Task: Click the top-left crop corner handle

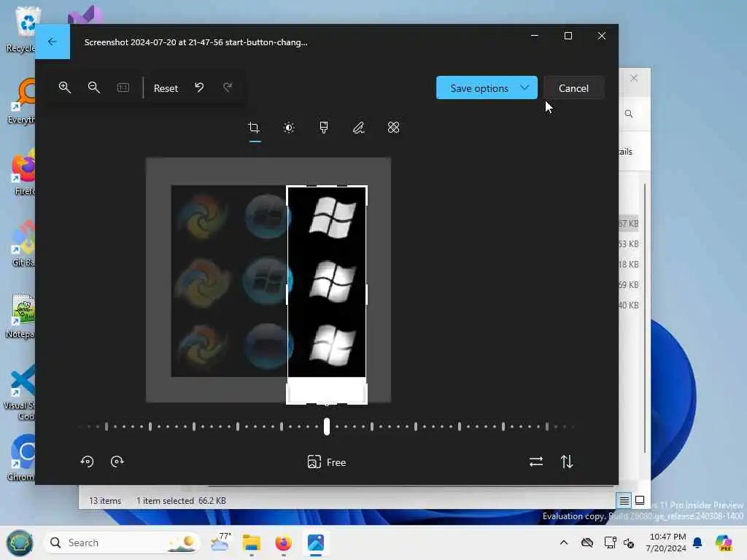Action: point(289,188)
